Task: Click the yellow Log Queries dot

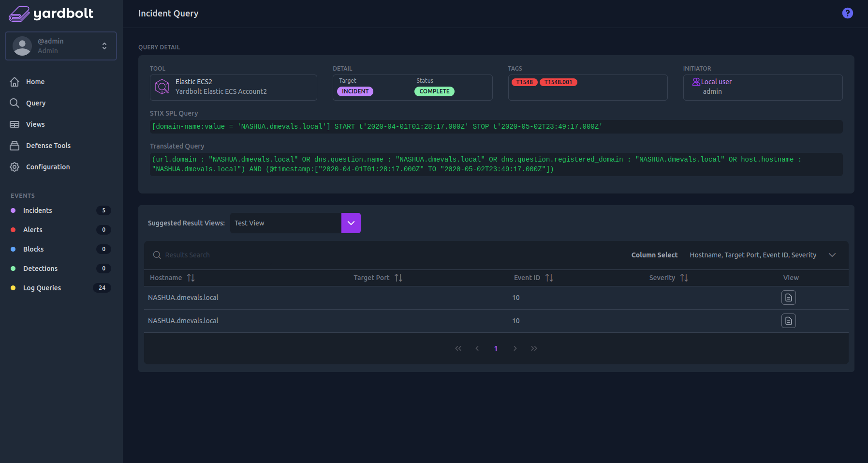Action: tap(13, 288)
